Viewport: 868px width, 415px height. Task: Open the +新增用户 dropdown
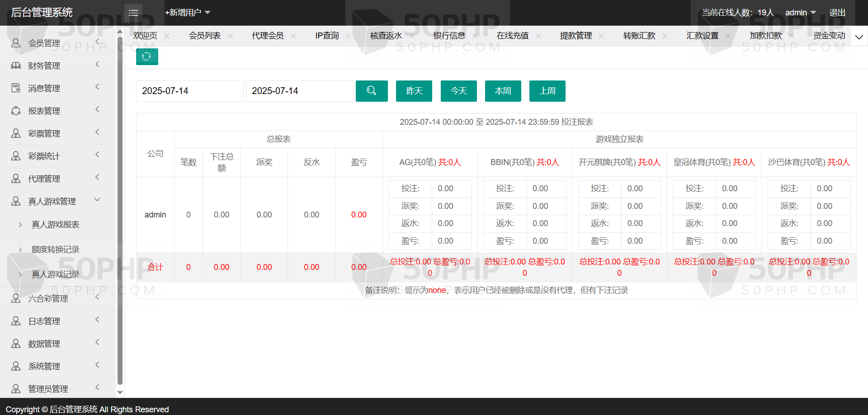[x=187, y=13]
